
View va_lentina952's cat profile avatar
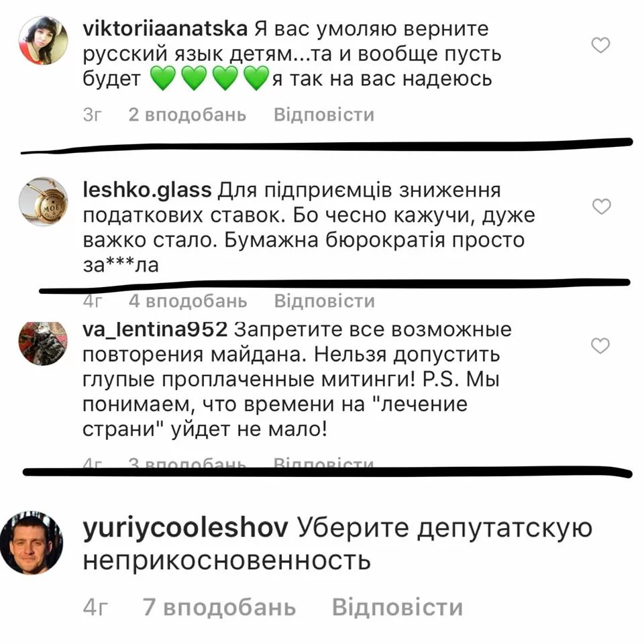43,343
